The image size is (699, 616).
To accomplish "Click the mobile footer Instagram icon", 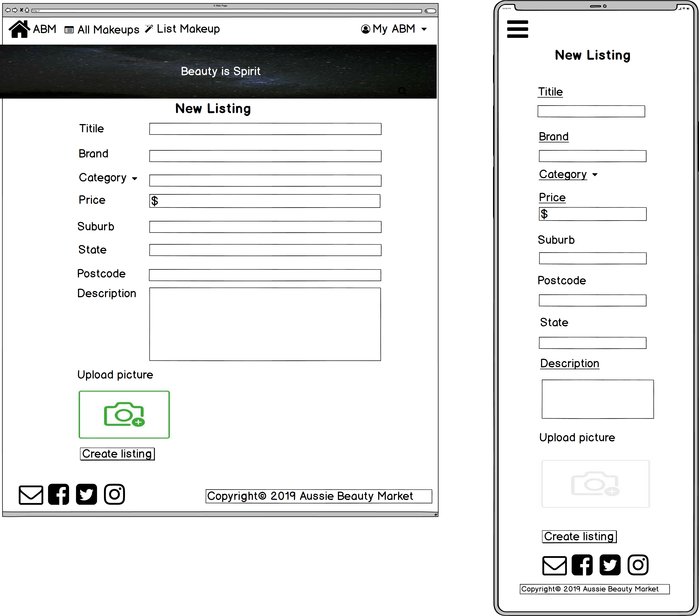I will pos(638,565).
